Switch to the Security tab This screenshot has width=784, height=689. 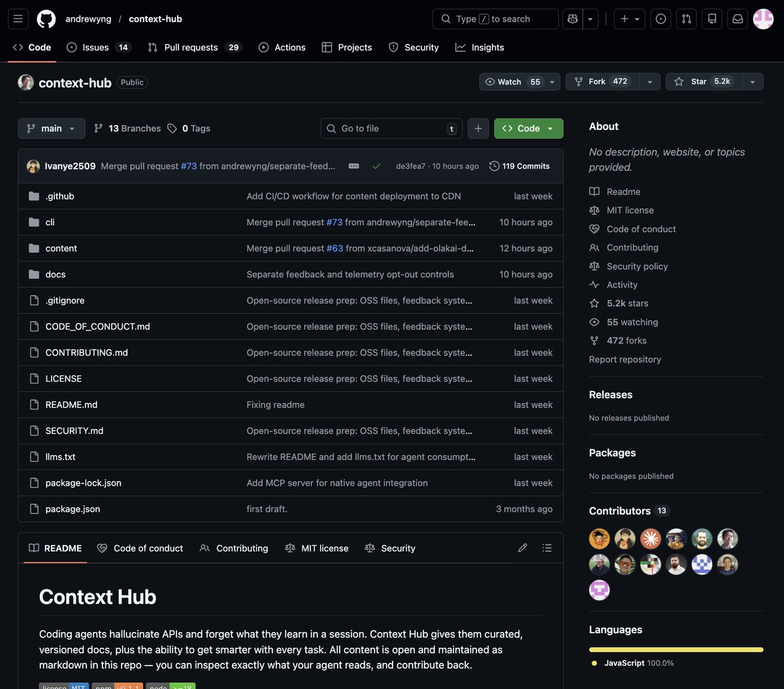click(414, 47)
